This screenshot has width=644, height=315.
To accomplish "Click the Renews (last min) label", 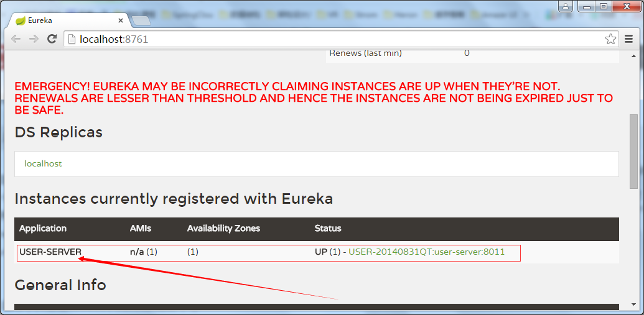I will 365,53.
